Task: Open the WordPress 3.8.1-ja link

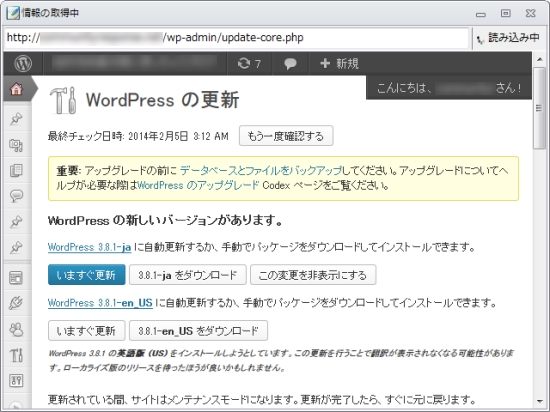Action: point(89,248)
